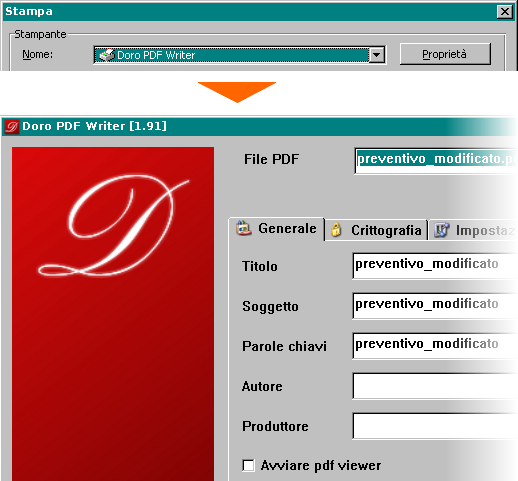Click the Doro red D logo image
The width and height of the screenshot is (518, 481).
tap(113, 313)
